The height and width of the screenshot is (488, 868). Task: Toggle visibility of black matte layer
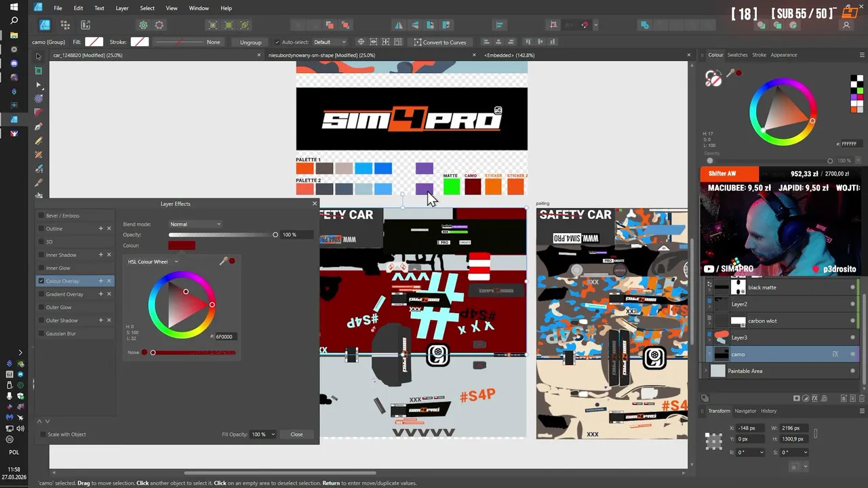(x=852, y=287)
